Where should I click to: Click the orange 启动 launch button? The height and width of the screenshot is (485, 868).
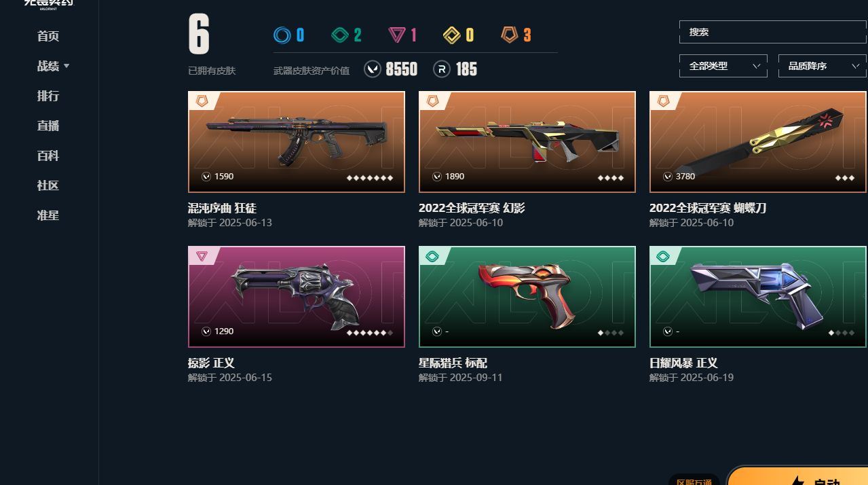(x=797, y=477)
